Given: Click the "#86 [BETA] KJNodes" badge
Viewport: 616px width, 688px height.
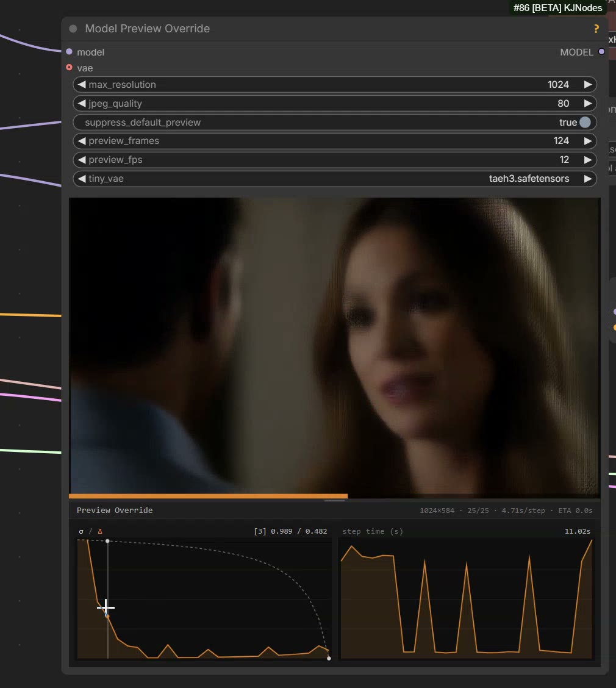Looking at the screenshot, I should coord(557,8).
